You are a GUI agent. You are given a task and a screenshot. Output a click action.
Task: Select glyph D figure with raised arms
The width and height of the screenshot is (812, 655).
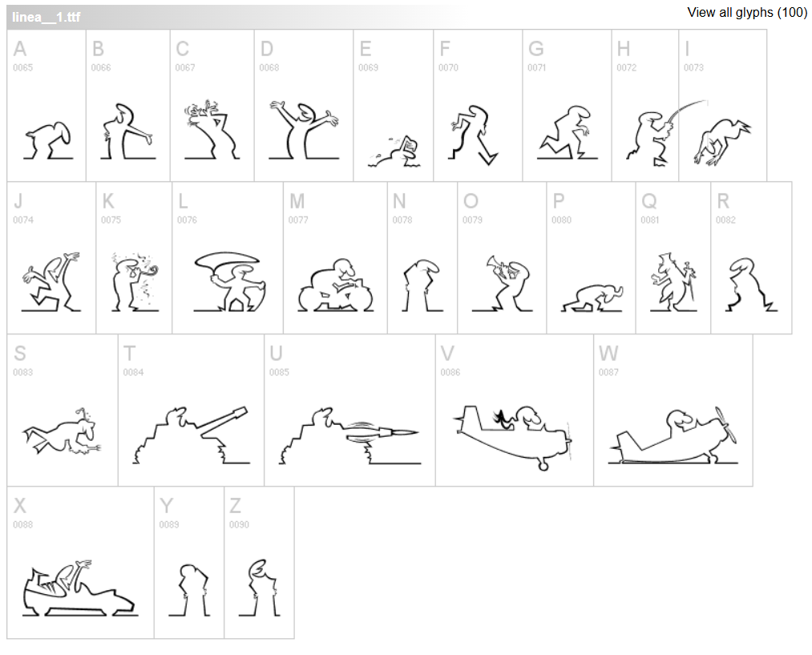click(304, 106)
